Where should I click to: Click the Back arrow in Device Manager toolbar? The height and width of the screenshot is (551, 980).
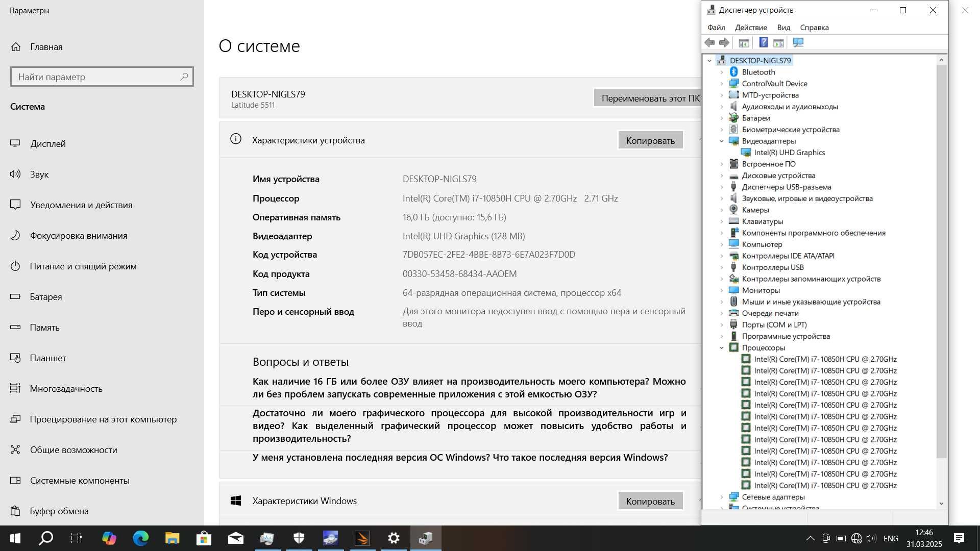coord(709,43)
